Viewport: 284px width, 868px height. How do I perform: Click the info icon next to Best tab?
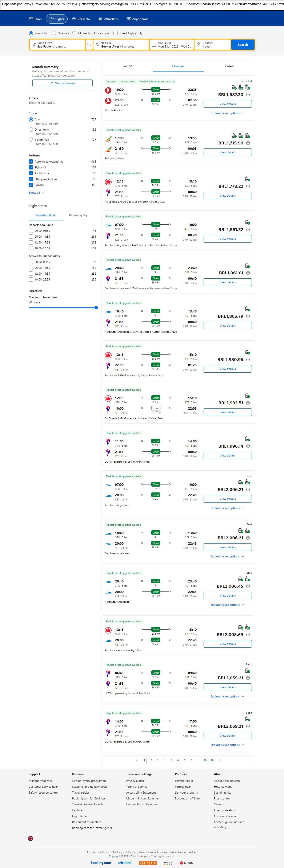(x=131, y=67)
